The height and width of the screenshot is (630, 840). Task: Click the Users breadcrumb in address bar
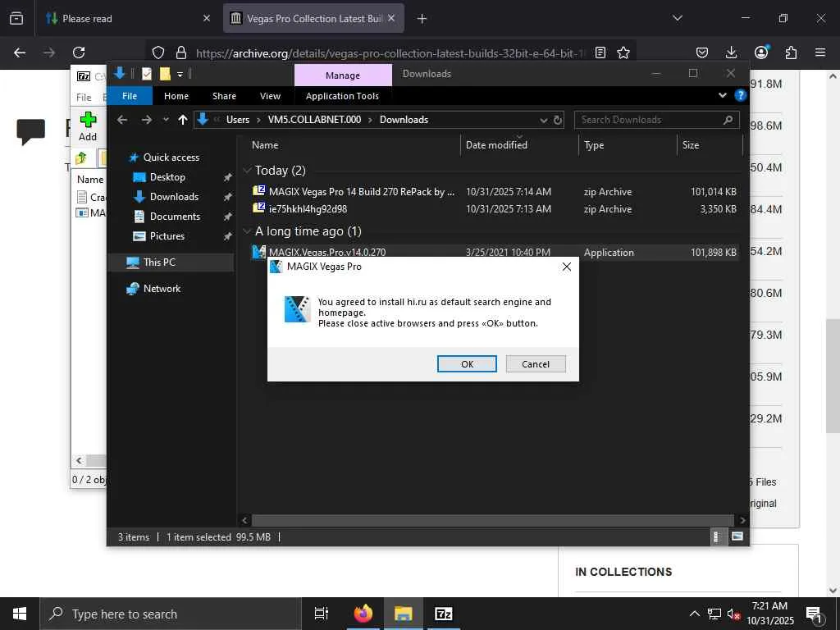tap(238, 120)
